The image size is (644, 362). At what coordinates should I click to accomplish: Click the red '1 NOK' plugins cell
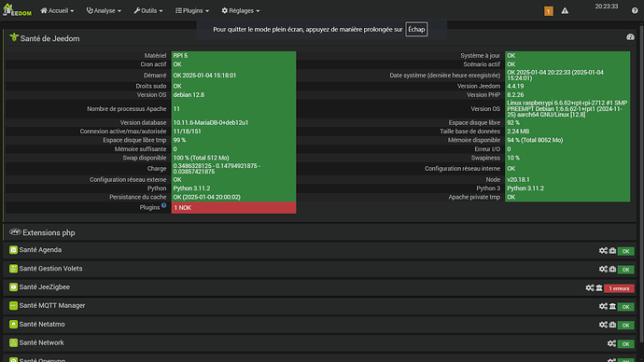click(x=233, y=208)
